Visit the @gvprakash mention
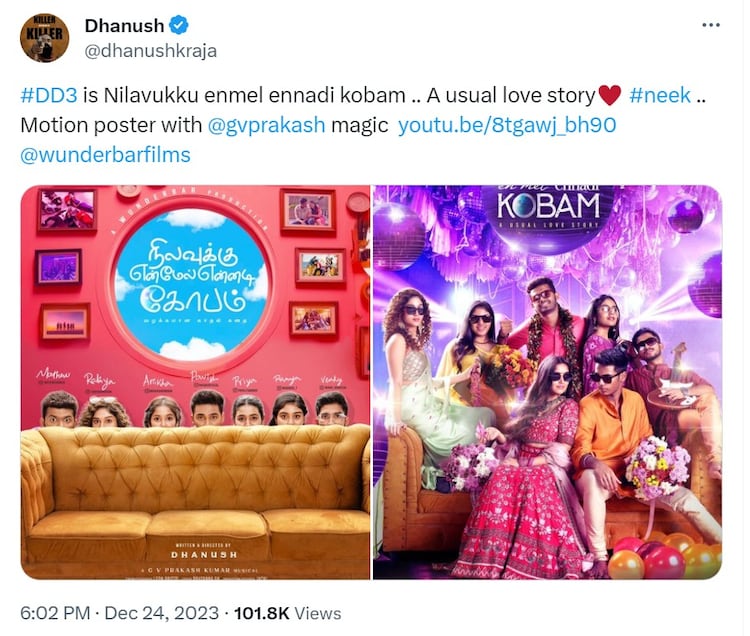 tap(266, 125)
